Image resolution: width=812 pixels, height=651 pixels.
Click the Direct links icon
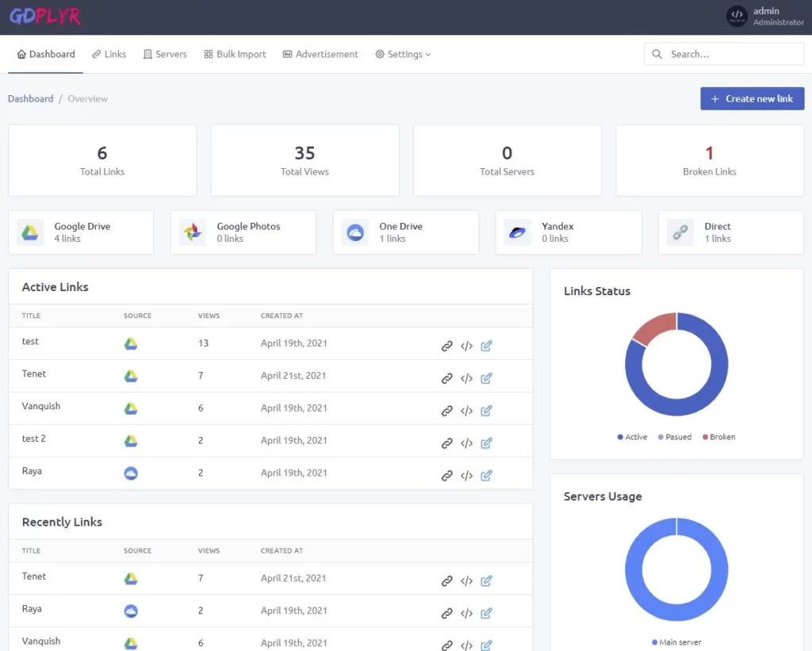click(680, 232)
